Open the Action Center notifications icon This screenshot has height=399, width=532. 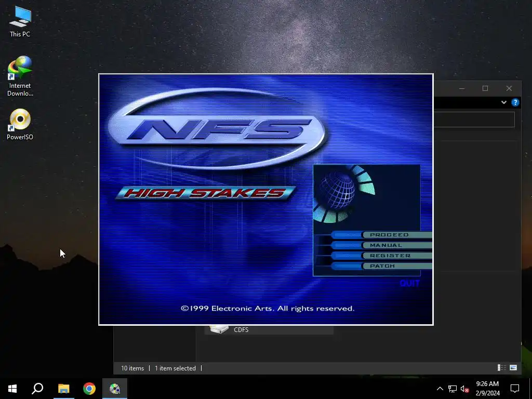[x=515, y=389]
